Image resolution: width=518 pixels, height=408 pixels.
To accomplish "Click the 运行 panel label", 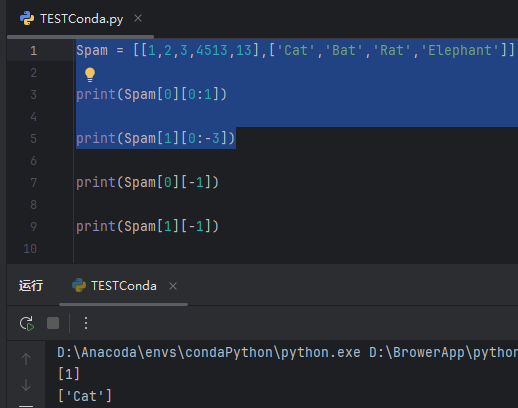I will 31,286.
